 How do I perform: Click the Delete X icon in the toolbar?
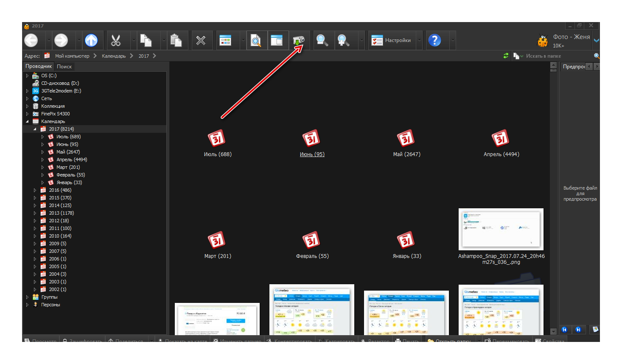click(201, 40)
